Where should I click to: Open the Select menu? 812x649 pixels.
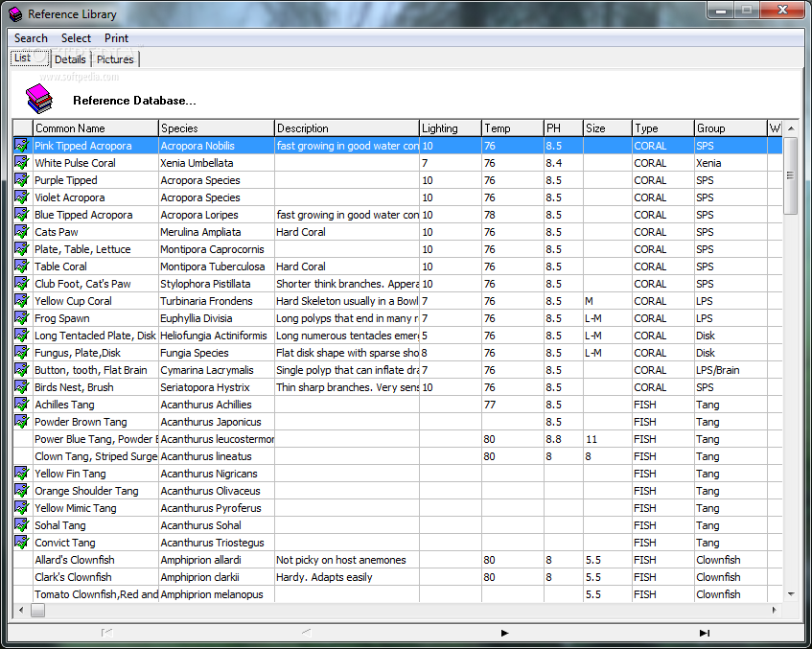point(76,38)
